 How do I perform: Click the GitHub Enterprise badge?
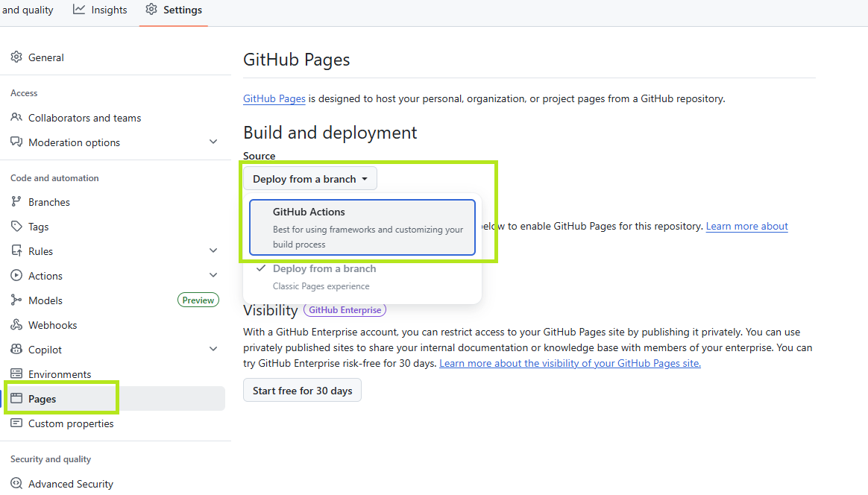[345, 310]
